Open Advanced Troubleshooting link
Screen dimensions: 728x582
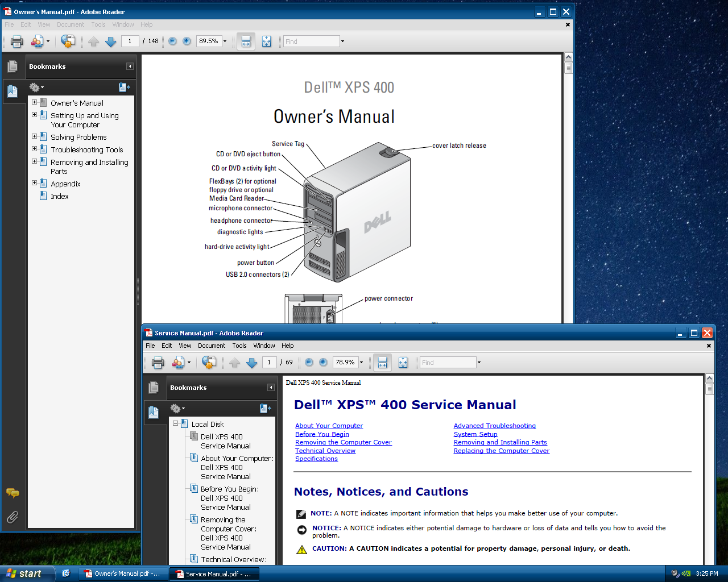tap(494, 426)
